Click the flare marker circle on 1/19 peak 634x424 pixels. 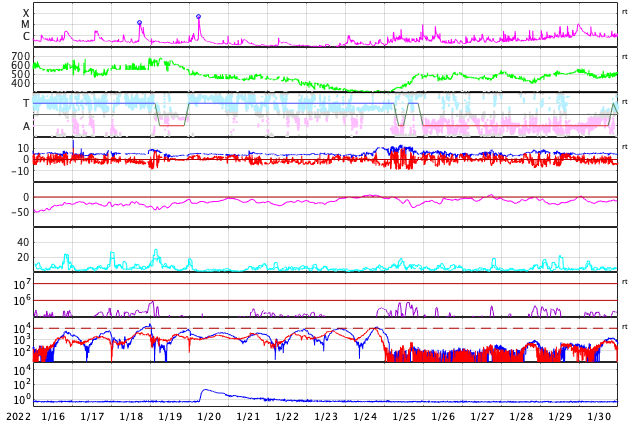coord(199,17)
